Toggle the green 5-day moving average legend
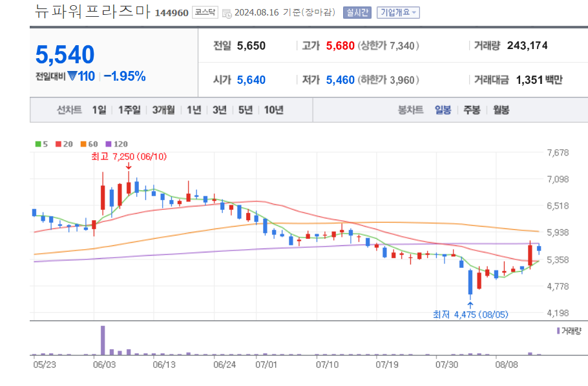The width and height of the screenshot is (588, 386). (x=39, y=142)
